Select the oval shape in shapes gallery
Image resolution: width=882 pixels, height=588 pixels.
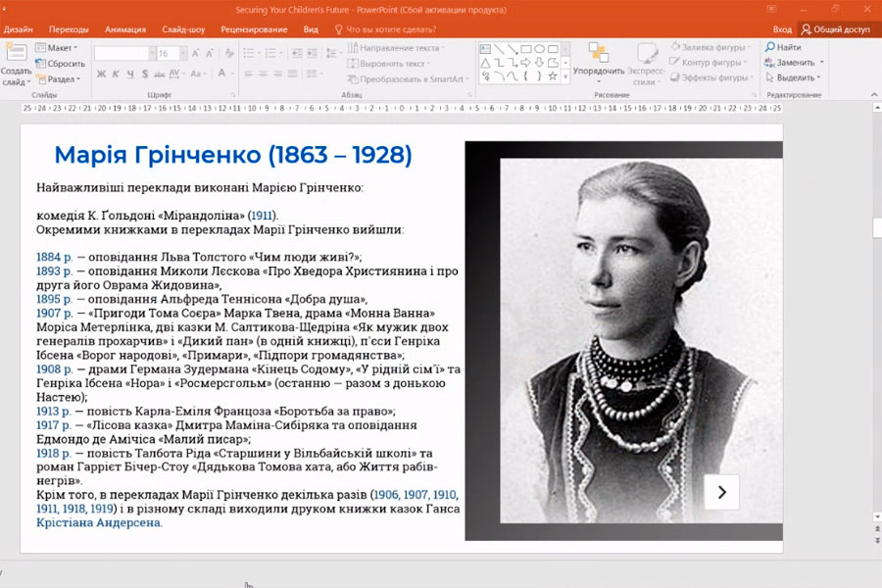pyautogui.click(x=539, y=48)
